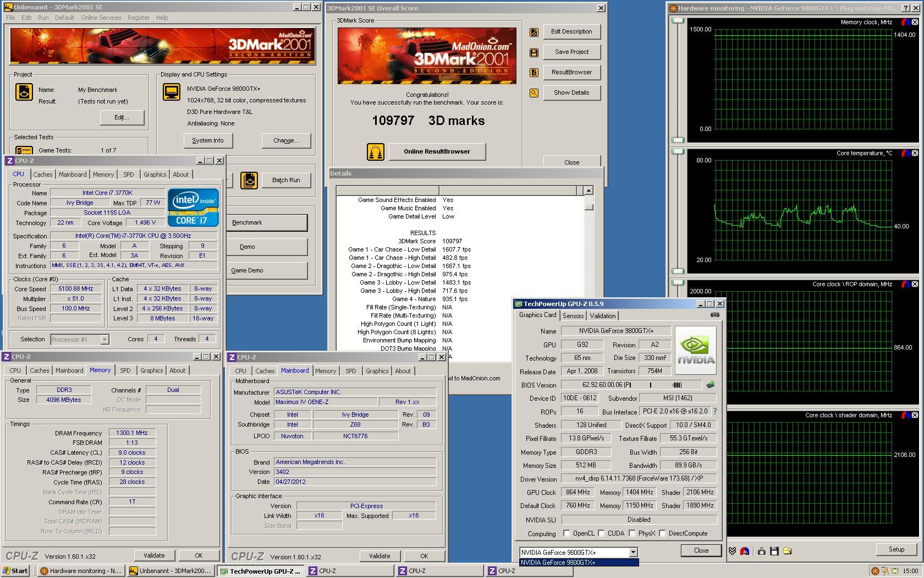This screenshot has width=924, height=578.
Task: Open the Processor #1 selection dropdown in CPU-Z
Action: pyautogui.click(x=105, y=340)
